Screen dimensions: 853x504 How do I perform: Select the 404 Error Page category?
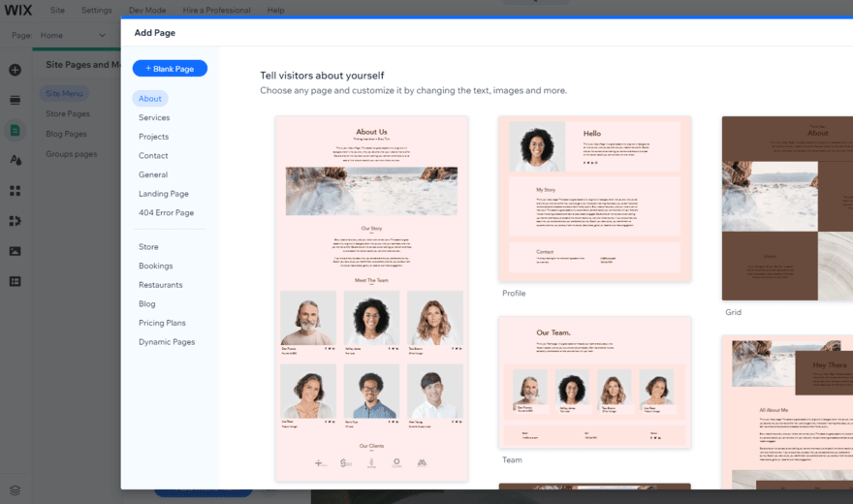point(166,212)
